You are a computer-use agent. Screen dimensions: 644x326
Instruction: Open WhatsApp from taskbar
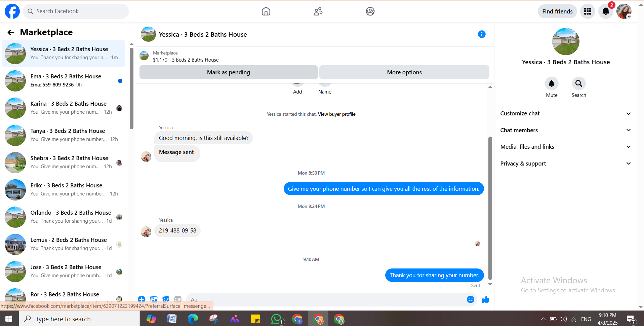pos(277,319)
